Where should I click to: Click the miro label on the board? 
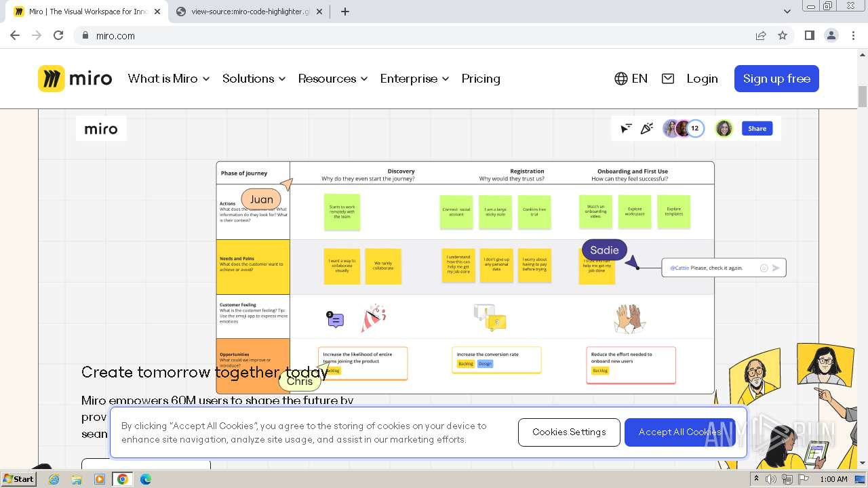coord(101,129)
